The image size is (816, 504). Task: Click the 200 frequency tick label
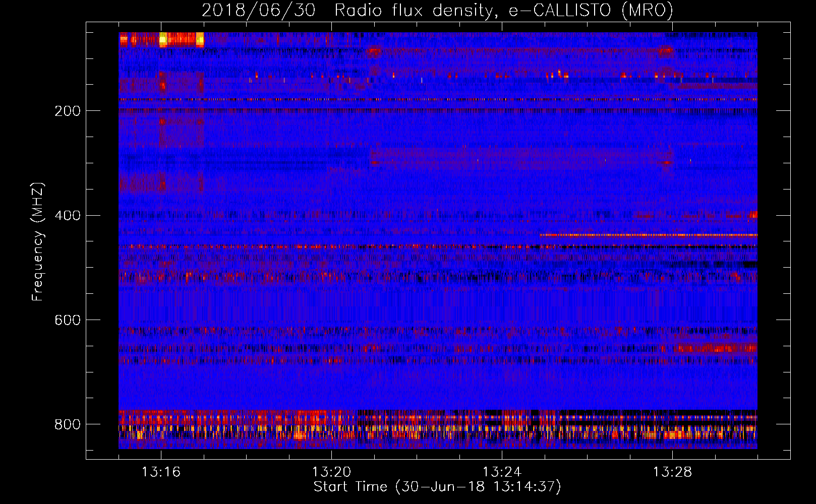(x=68, y=111)
